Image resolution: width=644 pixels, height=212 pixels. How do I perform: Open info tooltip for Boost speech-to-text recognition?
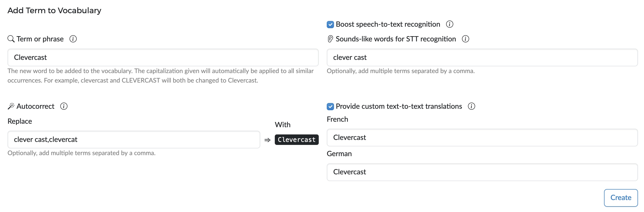[449, 24]
